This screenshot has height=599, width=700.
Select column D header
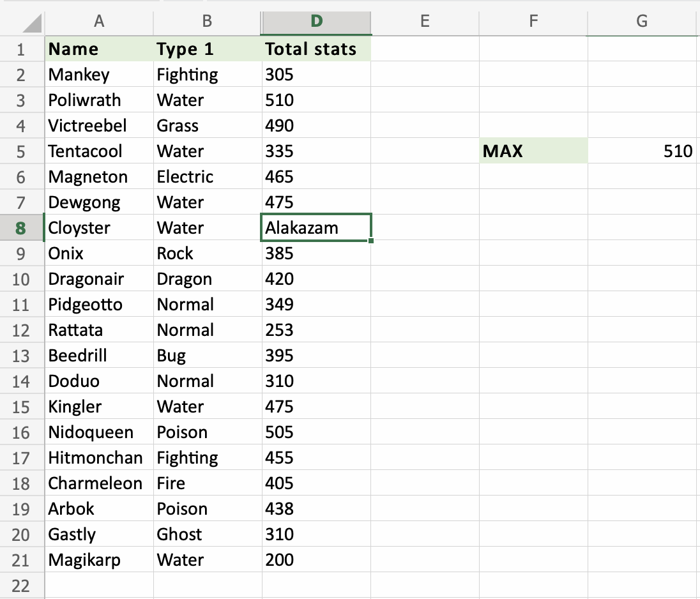click(x=316, y=21)
